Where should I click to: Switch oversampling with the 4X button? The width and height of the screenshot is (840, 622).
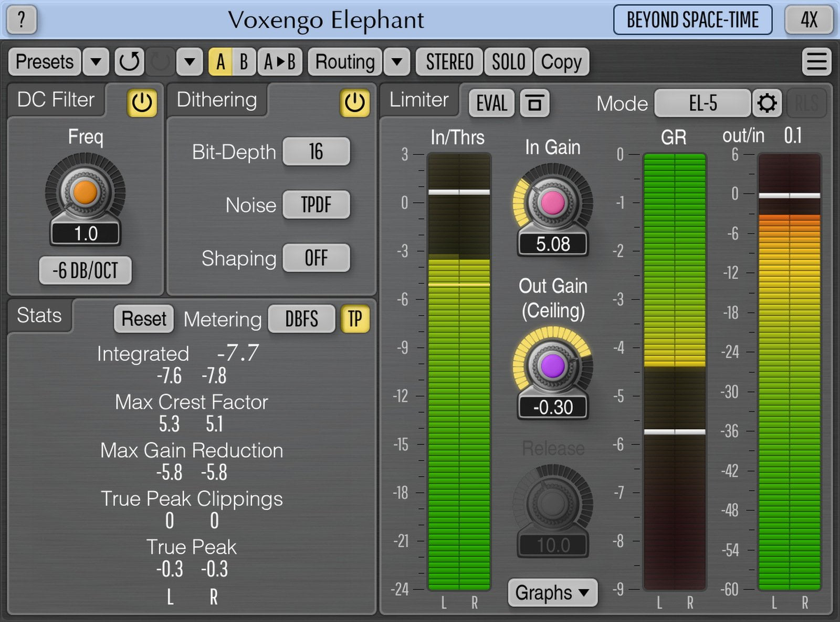coord(809,20)
